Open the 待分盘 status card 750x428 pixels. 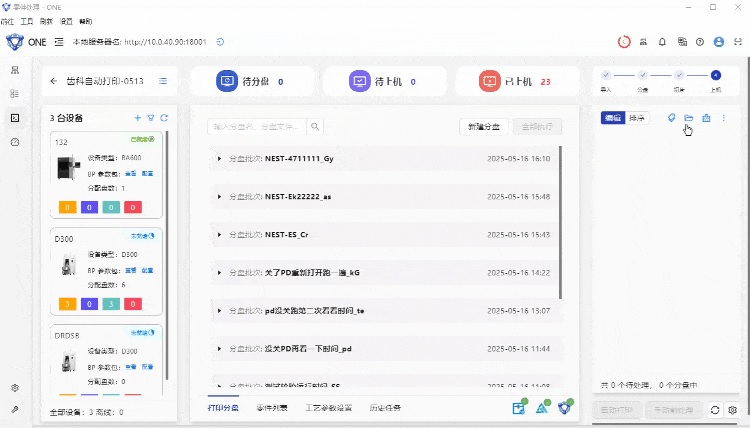[253, 81]
